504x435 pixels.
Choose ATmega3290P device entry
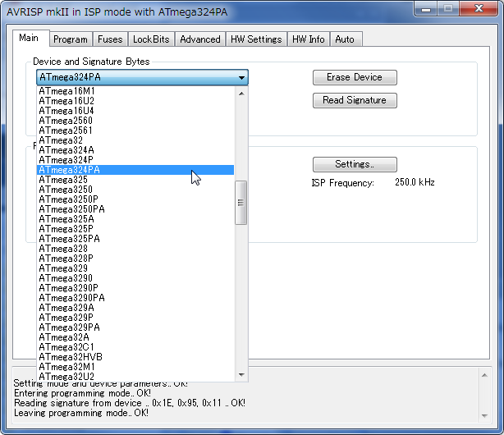135,288
